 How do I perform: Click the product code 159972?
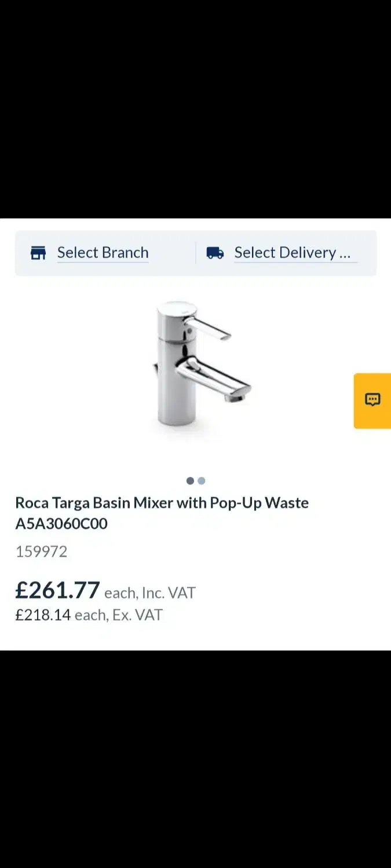point(41,552)
